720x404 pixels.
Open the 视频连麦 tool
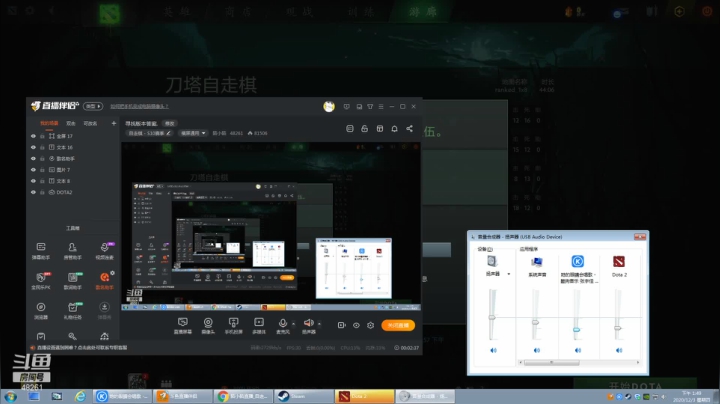pyautogui.click(x=104, y=251)
